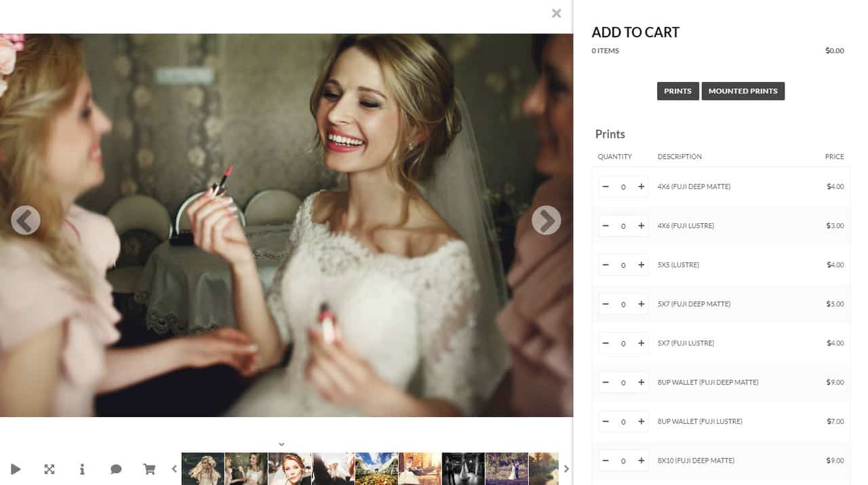Switch to the Prints category
This screenshot has width=868, height=485.
[677, 91]
